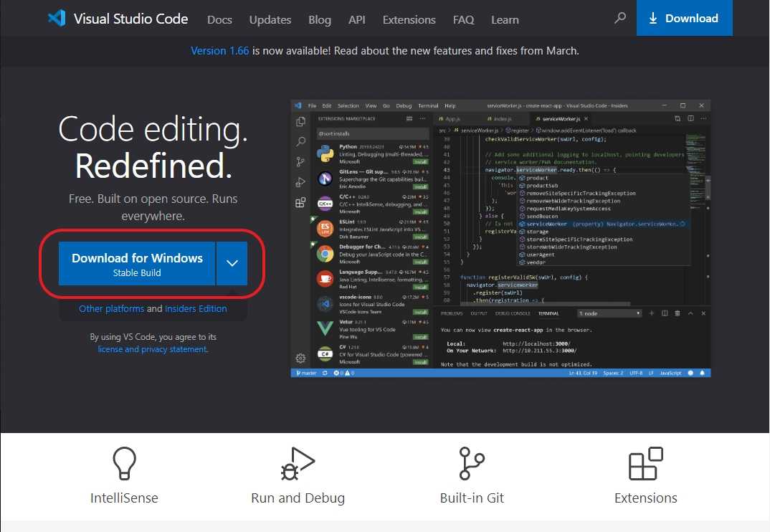This screenshot has width=770, height=532.
Task: Click the Debugger for Chrome icon
Action: [x=325, y=254]
